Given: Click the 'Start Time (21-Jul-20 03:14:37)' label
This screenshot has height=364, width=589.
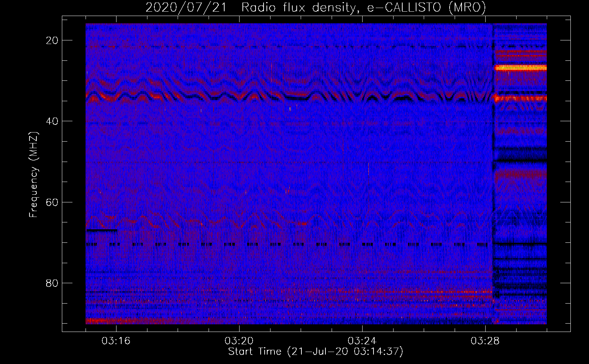Looking at the screenshot, I should (316, 352).
